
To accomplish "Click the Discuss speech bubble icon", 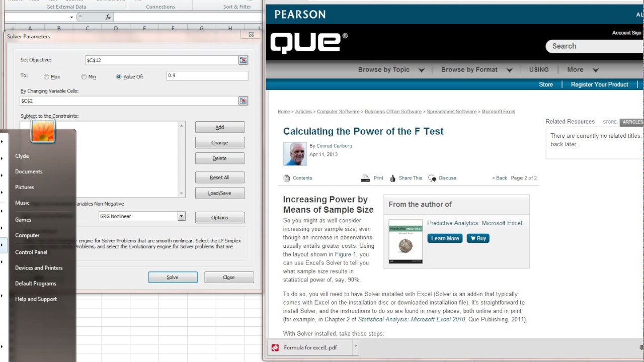I will [432, 178].
